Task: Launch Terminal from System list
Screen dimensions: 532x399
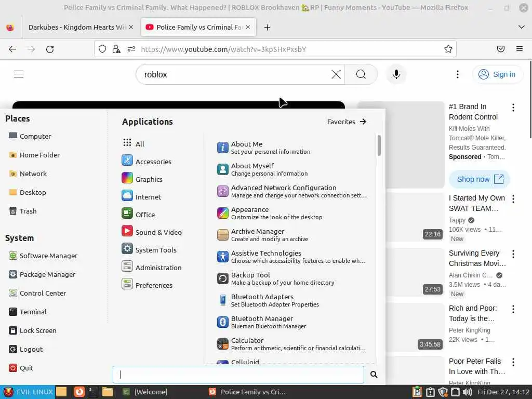Action: click(x=28, y=312)
